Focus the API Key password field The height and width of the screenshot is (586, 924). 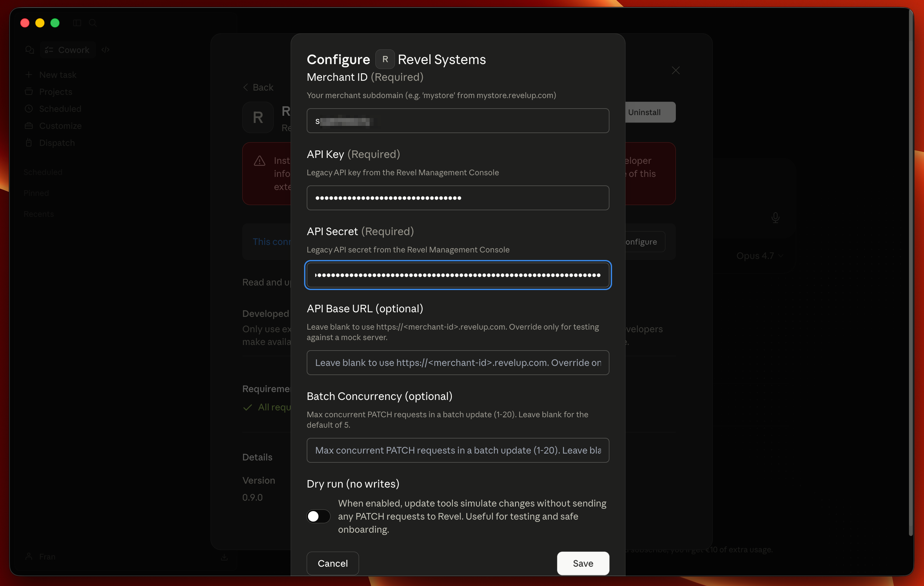[457, 198]
